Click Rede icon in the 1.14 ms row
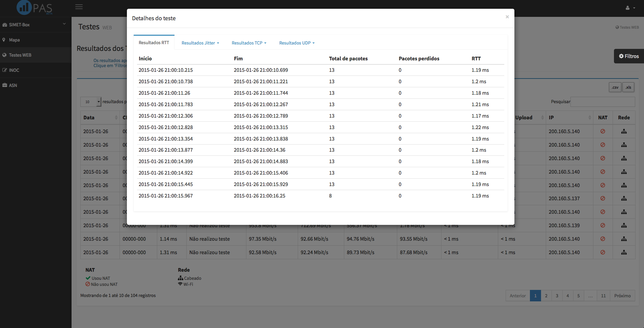 pos(624,239)
